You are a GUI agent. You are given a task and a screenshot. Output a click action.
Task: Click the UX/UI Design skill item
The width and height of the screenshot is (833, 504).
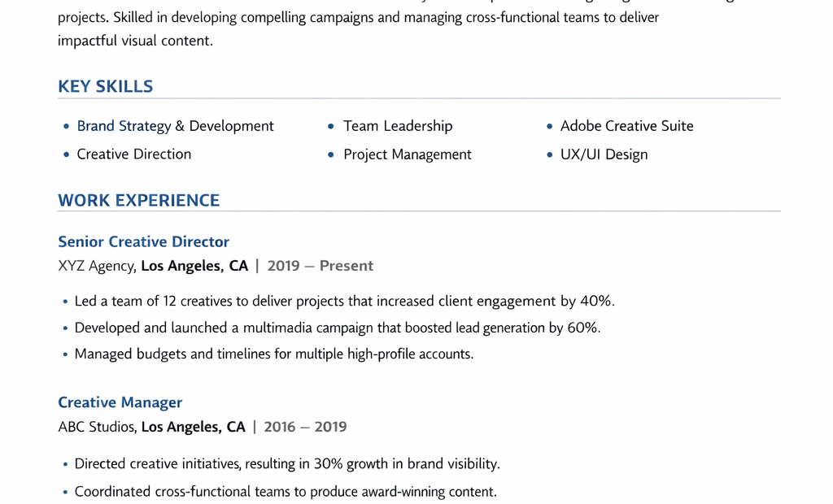tap(604, 154)
